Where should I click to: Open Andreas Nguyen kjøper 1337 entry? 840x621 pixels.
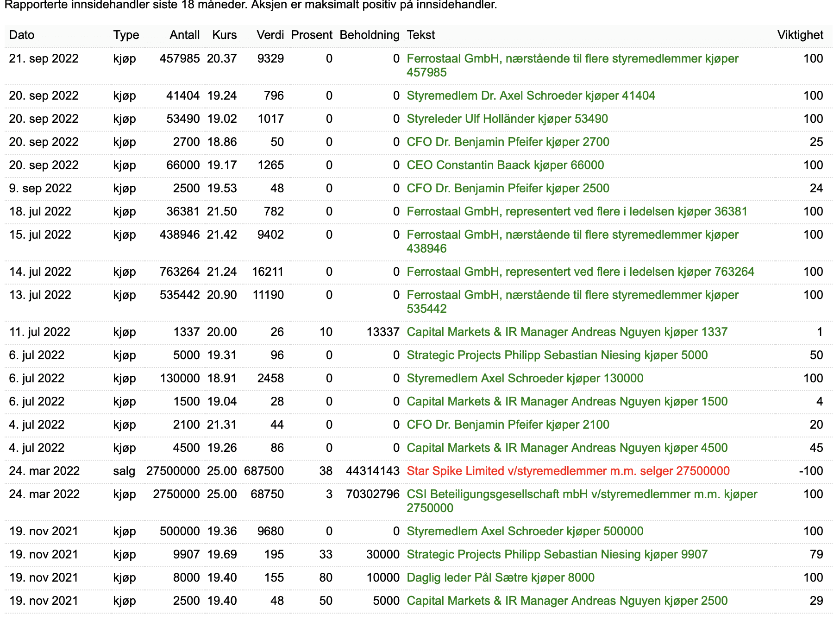tap(567, 332)
